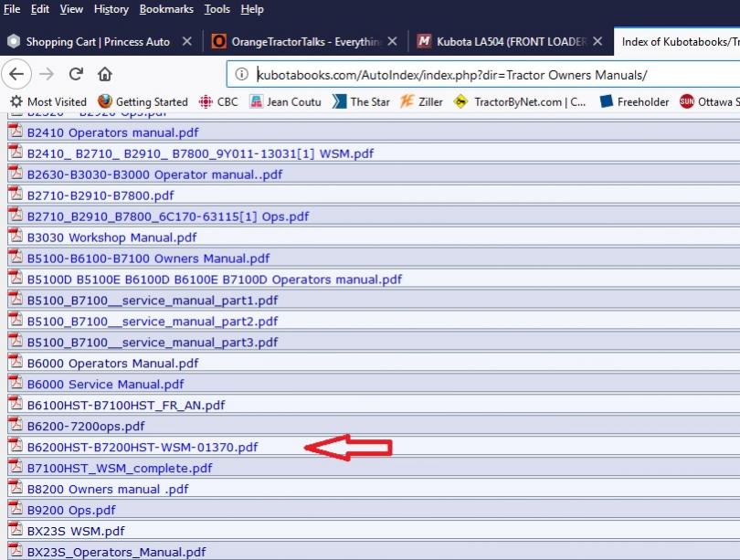Select the Index of Kubotabooks tab
The image size is (740, 560).
[678, 41]
